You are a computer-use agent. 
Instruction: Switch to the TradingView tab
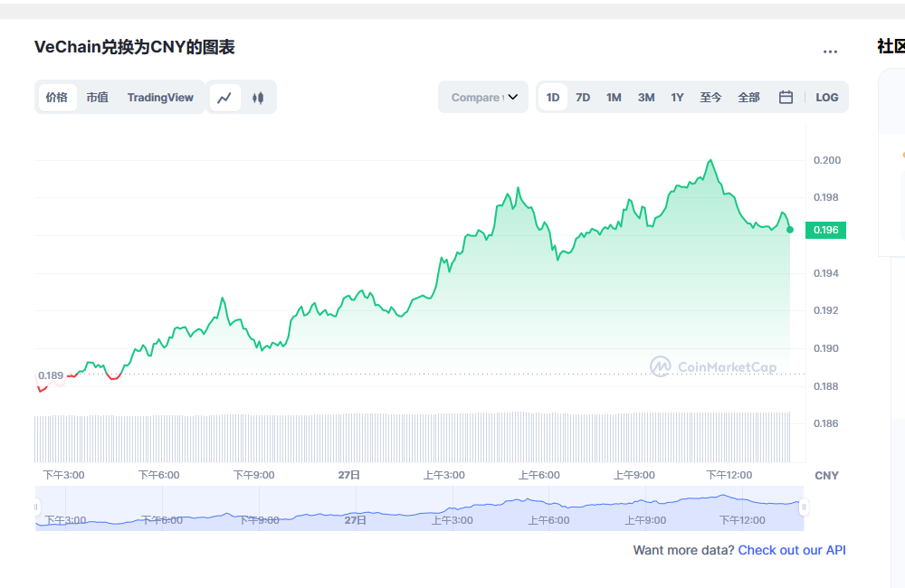(x=160, y=98)
